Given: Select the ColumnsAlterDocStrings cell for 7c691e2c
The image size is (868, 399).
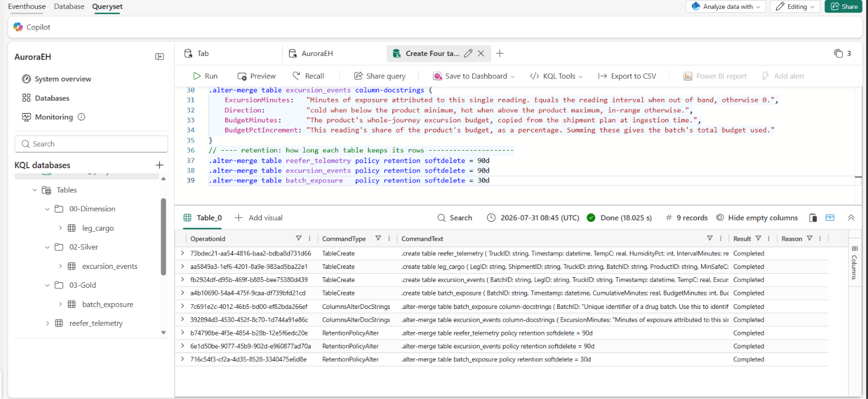Looking at the screenshot, I should pos(356,307).
